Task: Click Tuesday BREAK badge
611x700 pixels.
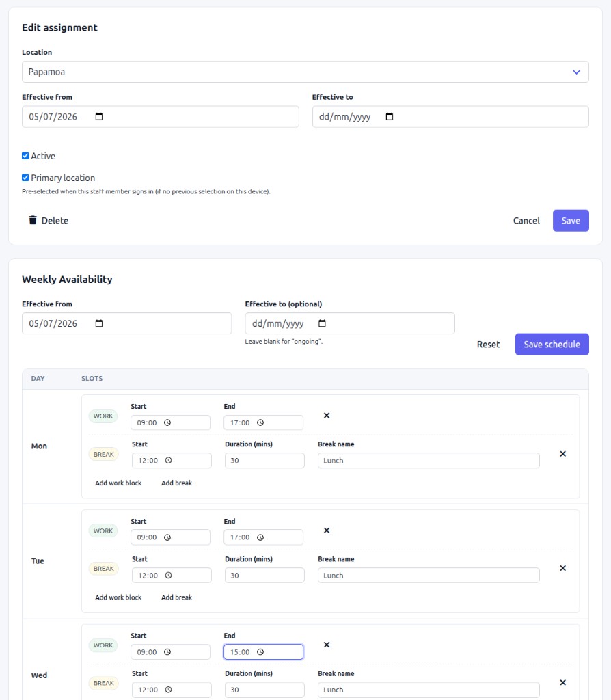Action: [x=104, y=568]
